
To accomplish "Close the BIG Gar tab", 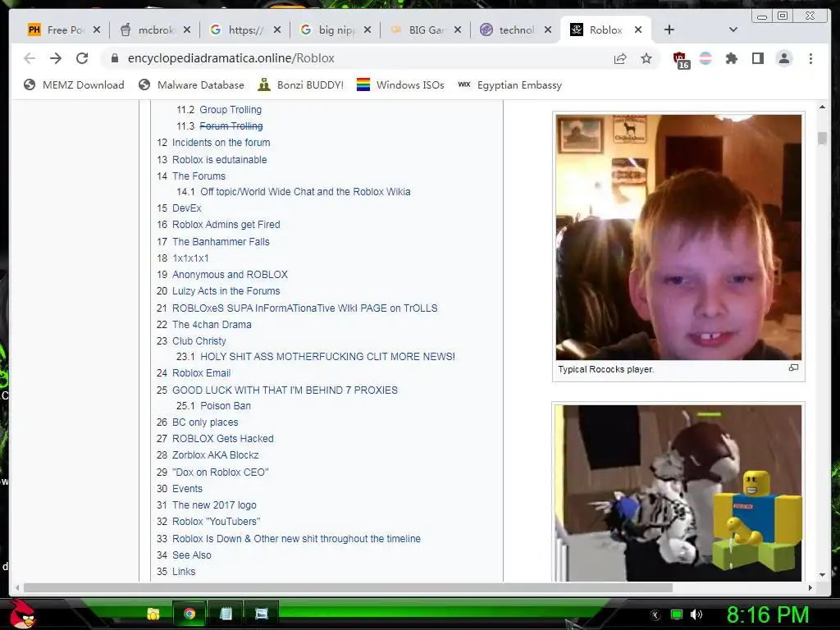I will (458, 30).
